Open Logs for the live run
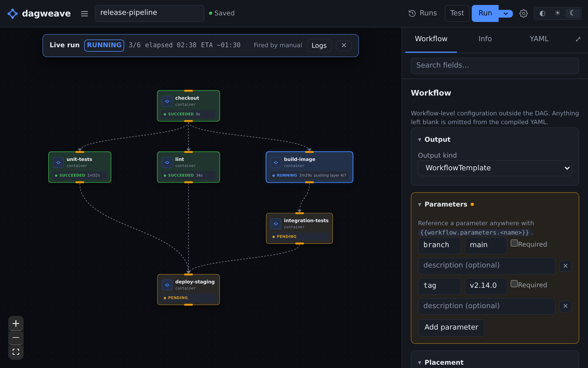 click(319, 46)
